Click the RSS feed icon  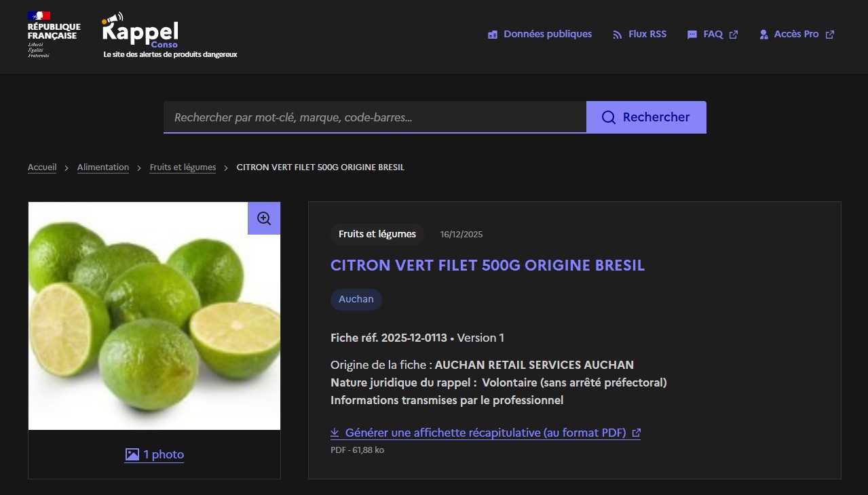point(617,35)
